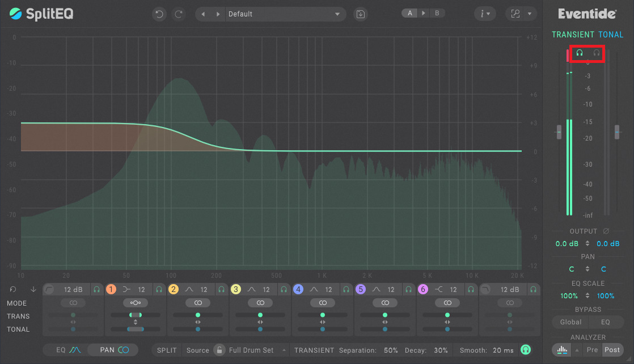Image resolution: width=634 pixels, height=364 pixels.
Task: Select the B comparison state
Action: click(x=437, y=13)
